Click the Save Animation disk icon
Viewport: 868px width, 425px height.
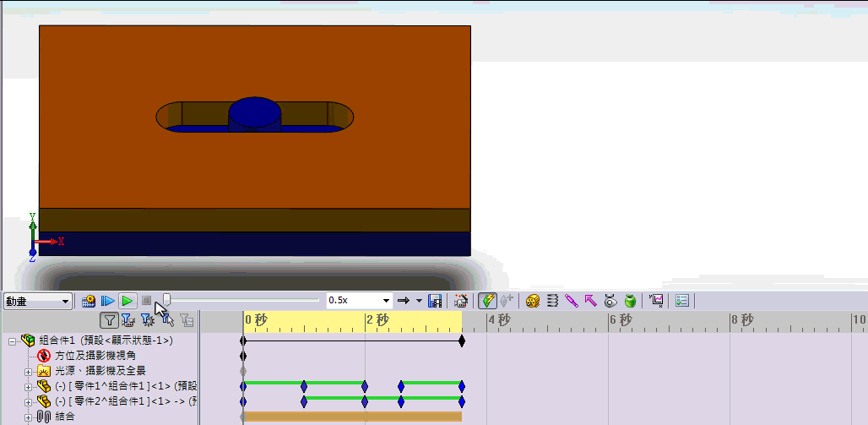pyautogui.click(x=435, y=301)
